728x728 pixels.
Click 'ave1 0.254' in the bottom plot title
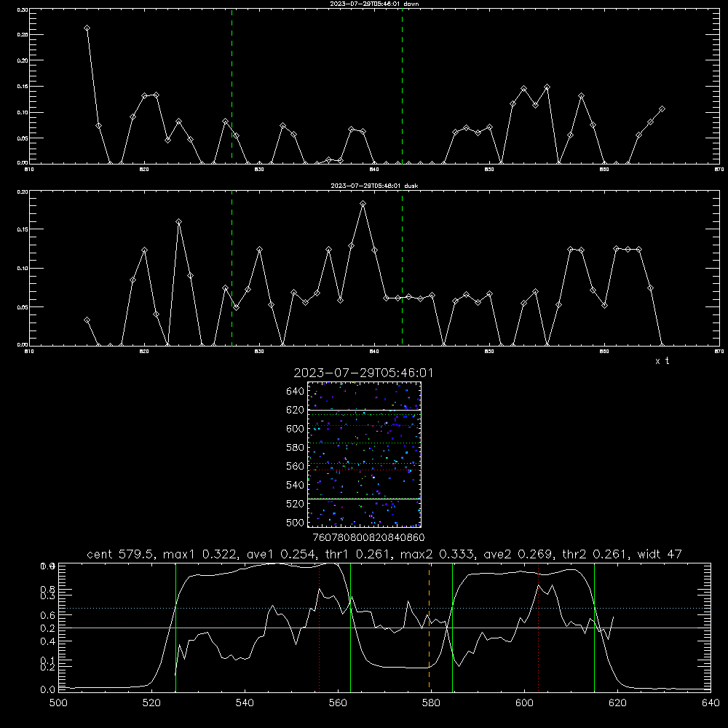(x=282, y=554)
